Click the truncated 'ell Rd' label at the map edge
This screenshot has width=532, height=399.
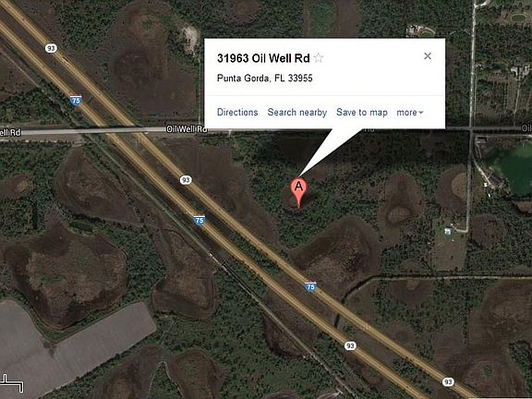point(10,132)
